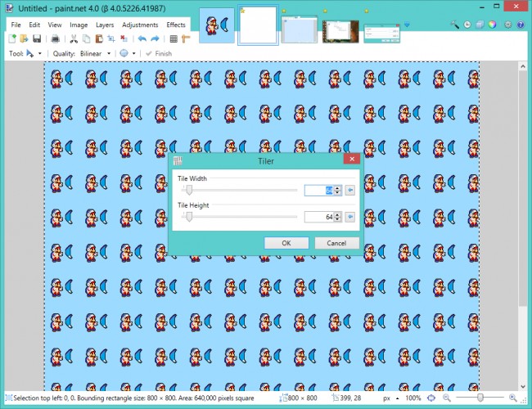The image size is (532, 409).
Task: Click the Finish button
Action: click(x=159, y=54)
